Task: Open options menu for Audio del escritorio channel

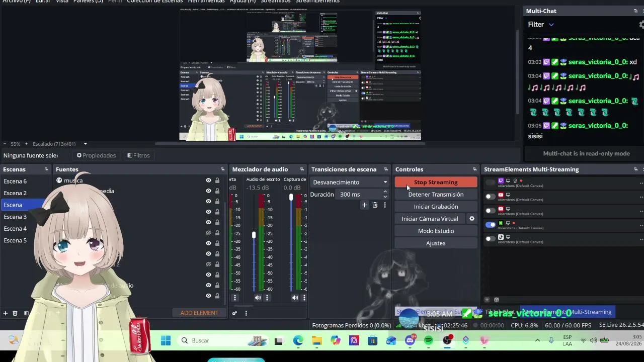Action: pos(267,298)
